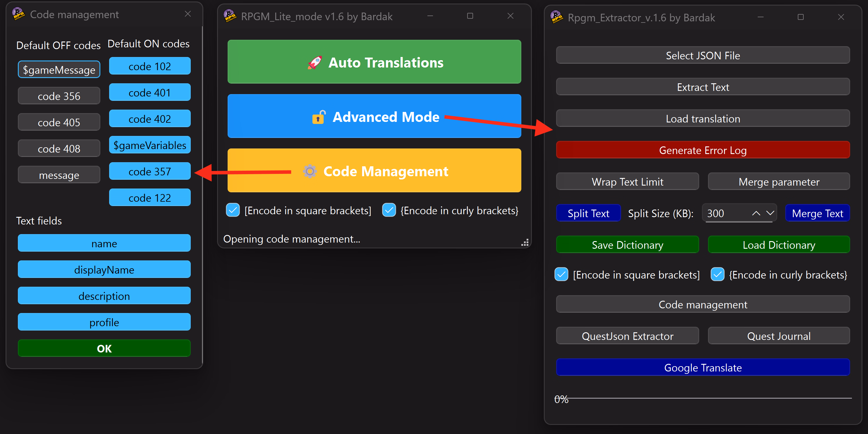The image size is (868, 434).
Task: Click the gear icon on Code Management
Action: pyautogui.click(x=310, y=171)
